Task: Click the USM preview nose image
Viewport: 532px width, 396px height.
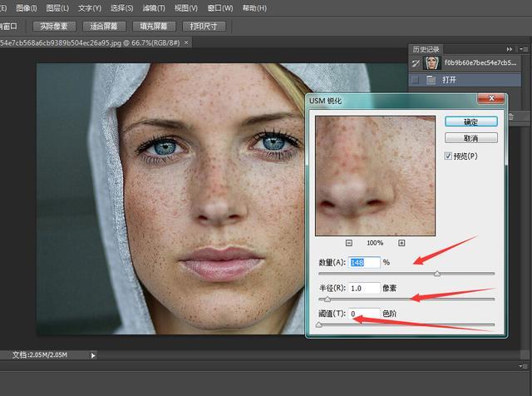Action: [375, 176]
